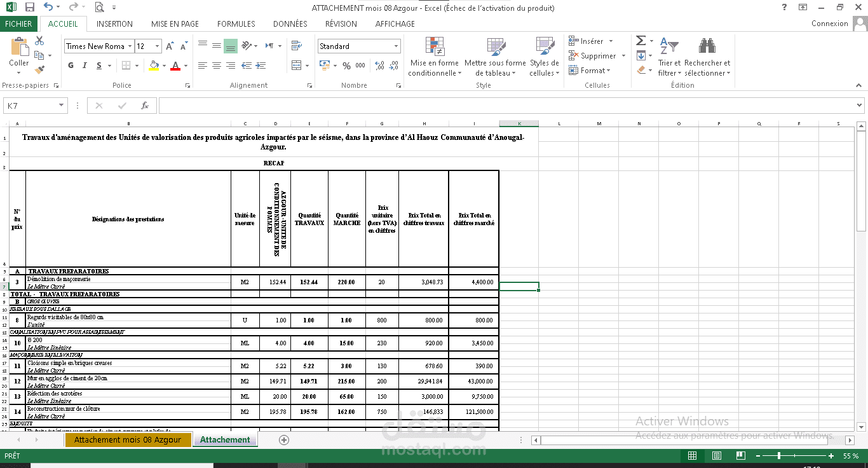Click the Coller paste clipboard icon
Image resolution: width=868 pixels, height=468 pixels.
coord(19,48)
